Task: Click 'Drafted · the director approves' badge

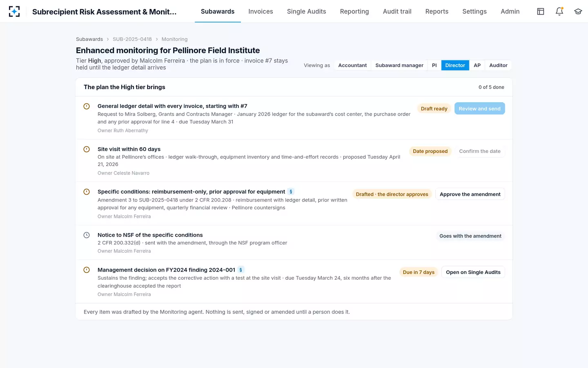Action: tap(392, 194)
